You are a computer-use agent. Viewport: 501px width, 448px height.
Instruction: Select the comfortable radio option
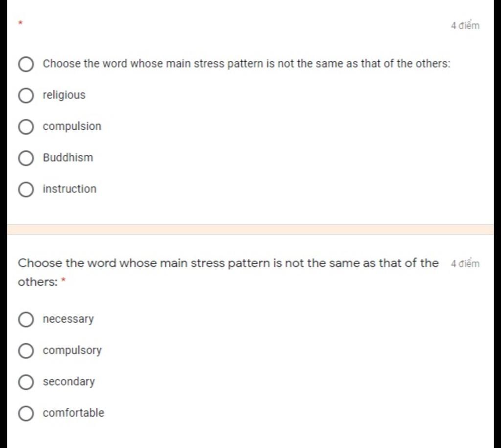pos(26,413)
